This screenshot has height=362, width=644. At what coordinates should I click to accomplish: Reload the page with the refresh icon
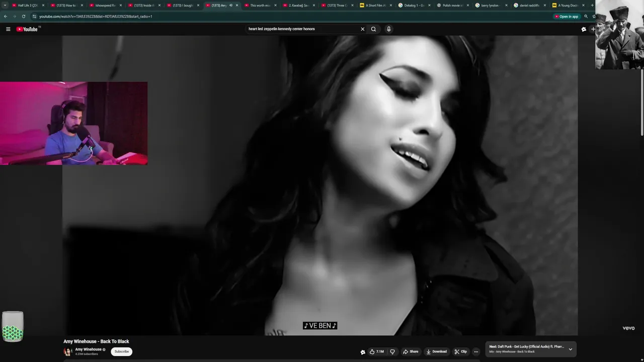23,16
